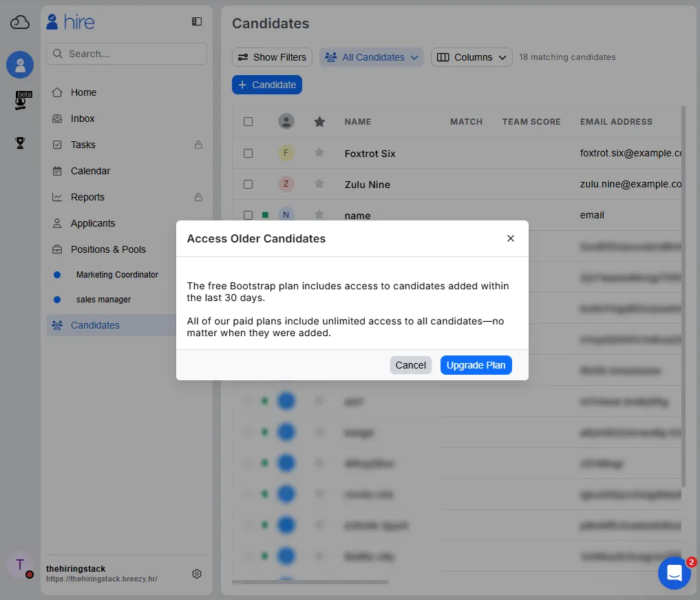Open the Zulu Nine candidate name
The image size is (700, 600).
tap(368, 185)
